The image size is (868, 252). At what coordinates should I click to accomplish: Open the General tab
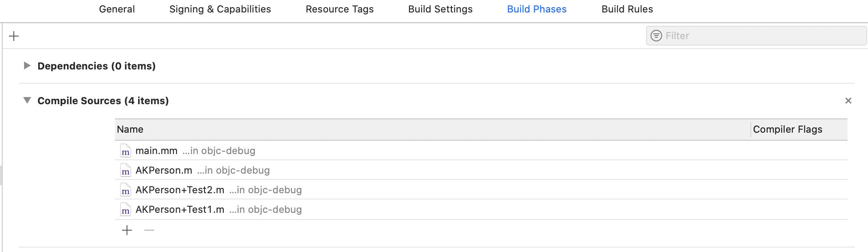click(117, 9)
